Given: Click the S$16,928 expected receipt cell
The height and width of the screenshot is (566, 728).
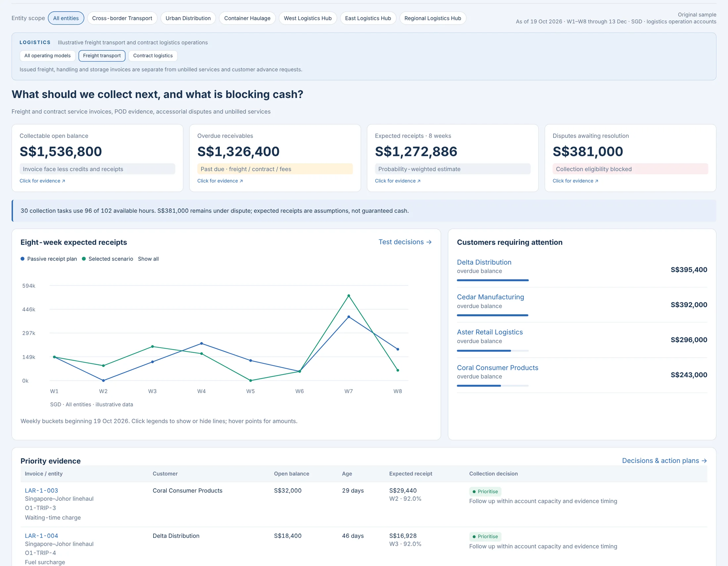Looking at the screenshot, I should pyautogui.click(x=403, y=536).
